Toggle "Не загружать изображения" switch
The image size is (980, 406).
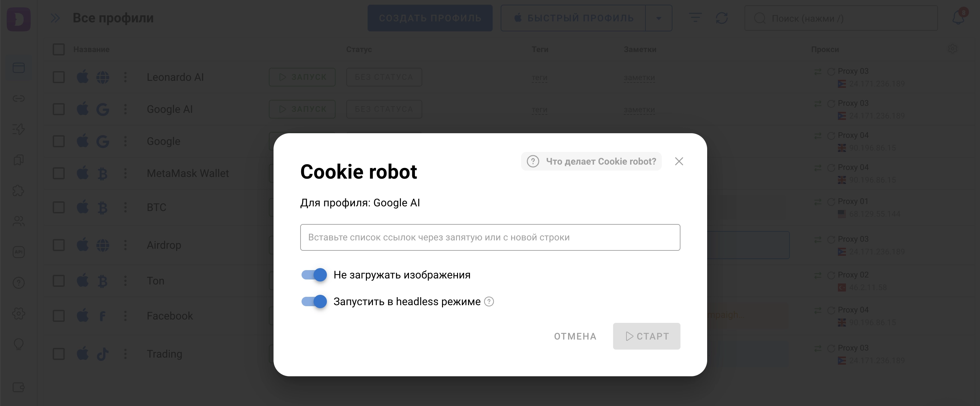pyautogui.click(x=314, y=274)
